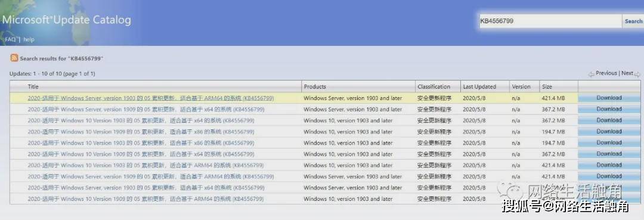Select the 安全更新程序 cell in the Server 1903 ARM64 row
The height and width of the screenshot is (220, 644).
pos(434,98)
